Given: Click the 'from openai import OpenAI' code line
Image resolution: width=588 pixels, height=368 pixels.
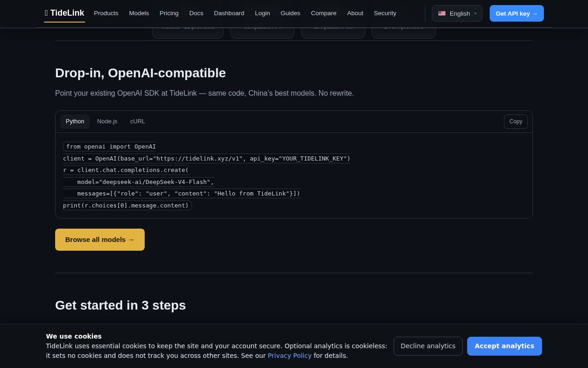Looking at the screenshot, I should click(111, 147).
